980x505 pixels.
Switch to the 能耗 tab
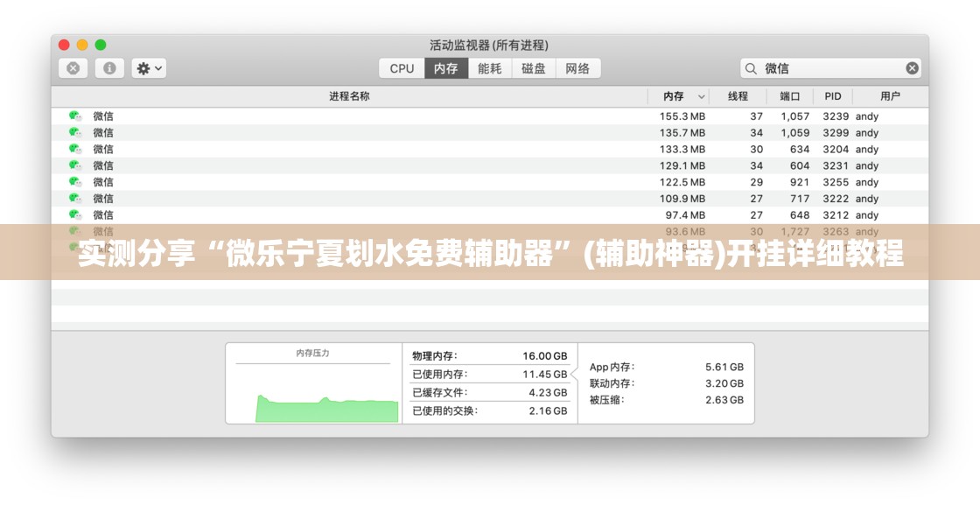[490, 68]
